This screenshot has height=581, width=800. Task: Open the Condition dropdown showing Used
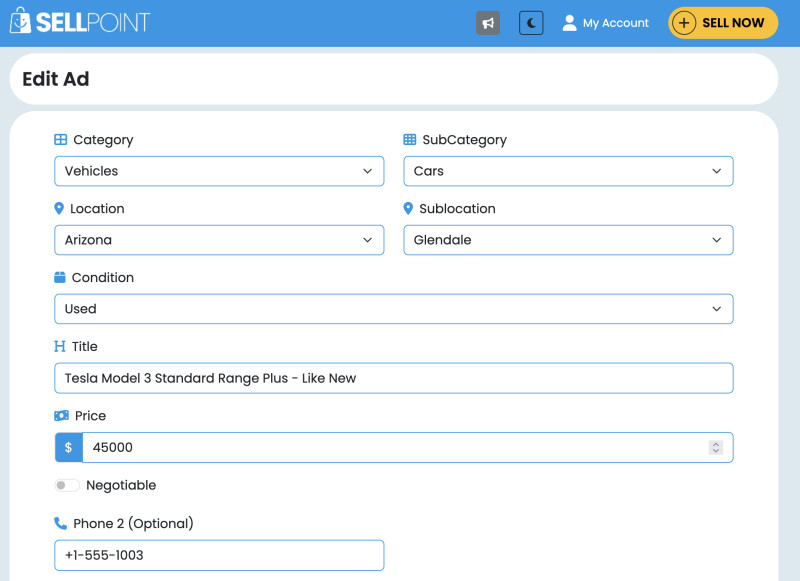coord(393,309)
